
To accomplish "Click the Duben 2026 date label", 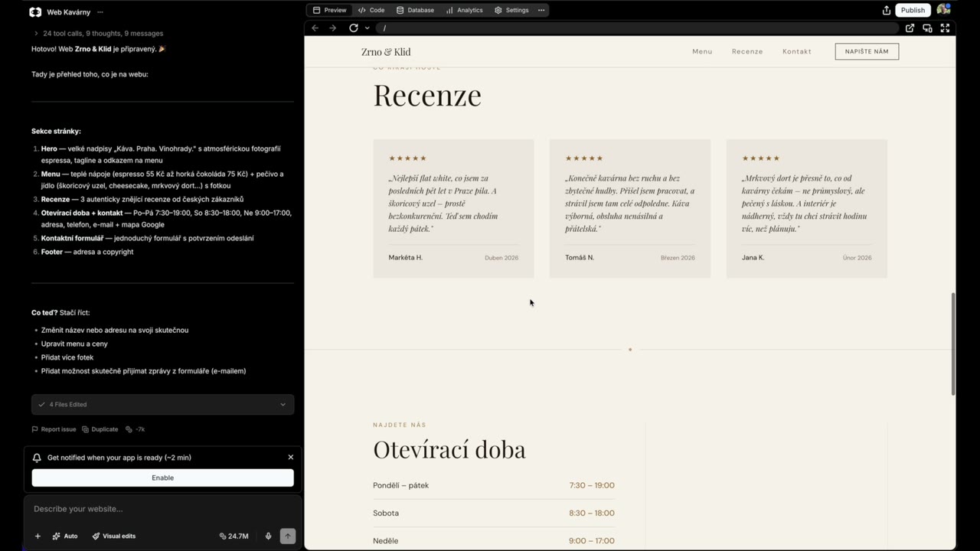I will pyautogui.click(x=501, y=258).
